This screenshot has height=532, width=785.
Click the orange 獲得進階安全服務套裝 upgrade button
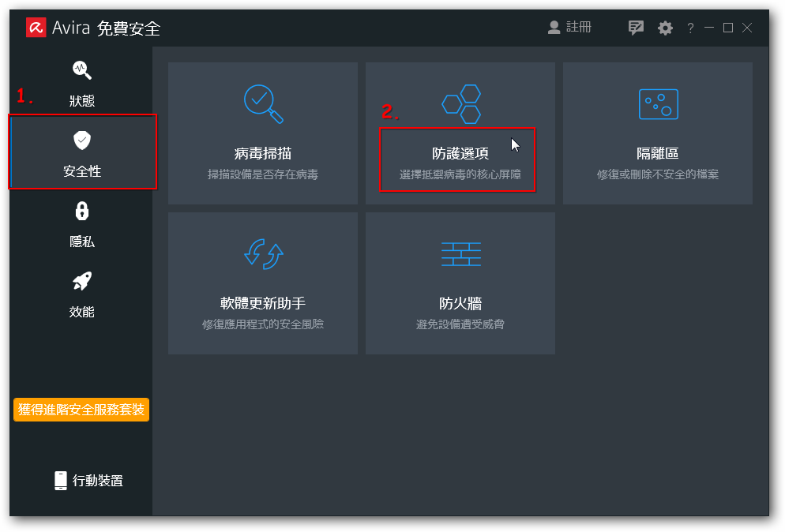[81, 410]
